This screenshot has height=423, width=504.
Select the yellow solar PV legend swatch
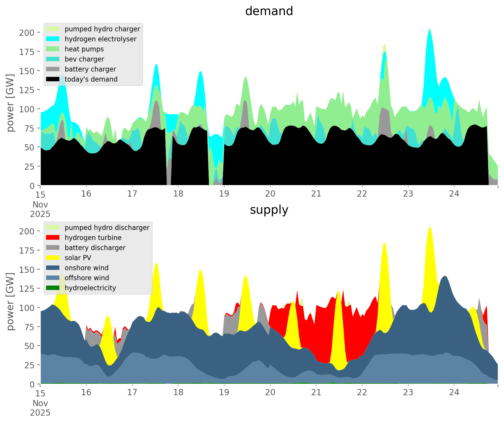click(x=53, y=258)
